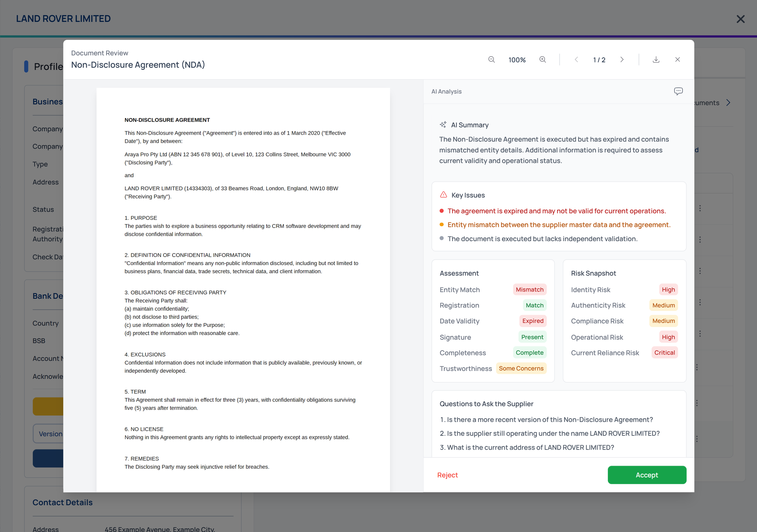Image resolution: width=757 pixels, height=532 pixels.
Task: Zoom out the document preview
Action: point(491,60)
